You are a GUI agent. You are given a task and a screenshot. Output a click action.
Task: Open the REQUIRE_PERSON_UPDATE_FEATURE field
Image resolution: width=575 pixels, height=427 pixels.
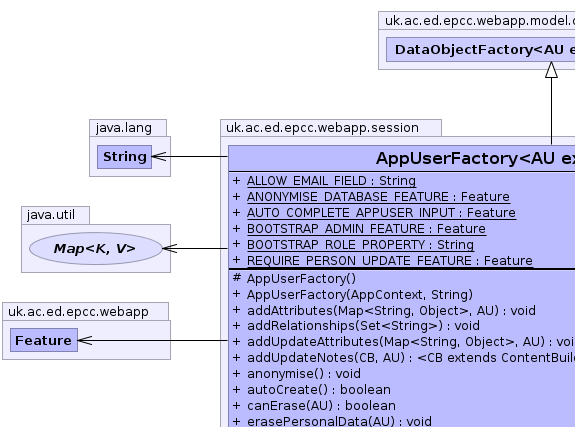point(389,261)
